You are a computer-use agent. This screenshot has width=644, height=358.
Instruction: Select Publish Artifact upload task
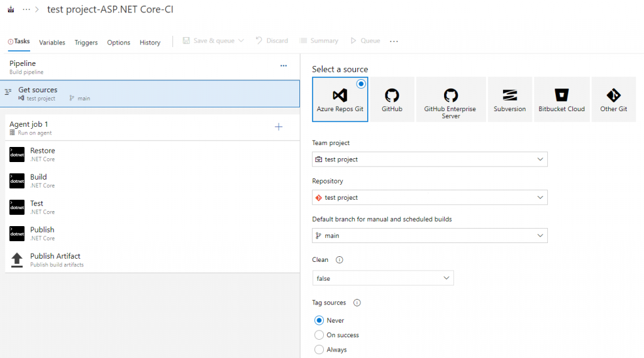coord(152,259)
